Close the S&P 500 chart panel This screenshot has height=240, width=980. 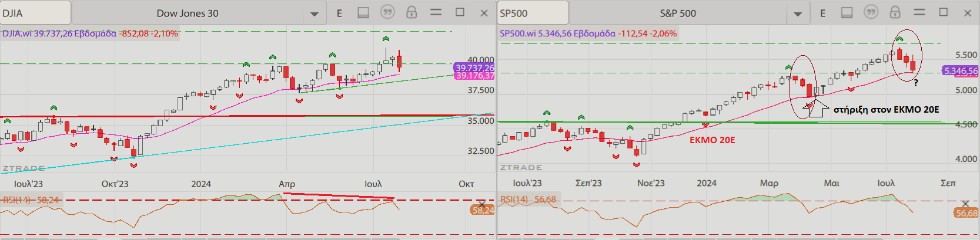tap(968, 13)
